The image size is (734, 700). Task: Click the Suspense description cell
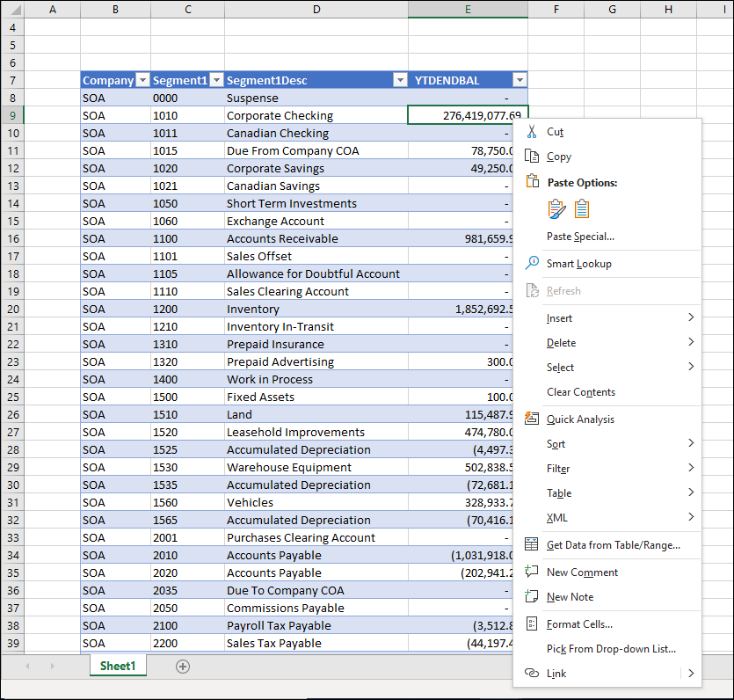click(x=316, y=98)
